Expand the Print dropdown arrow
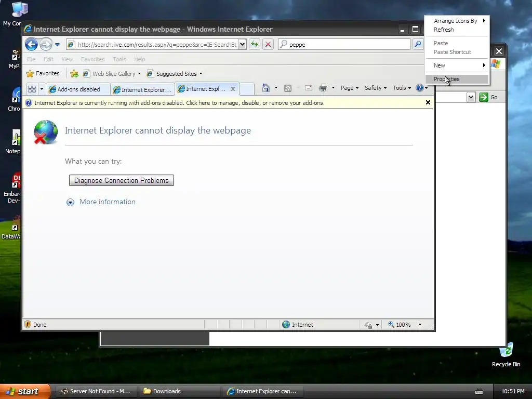This screenshot has height=399, width=532. pyautogui.click(x=333, y=88)
